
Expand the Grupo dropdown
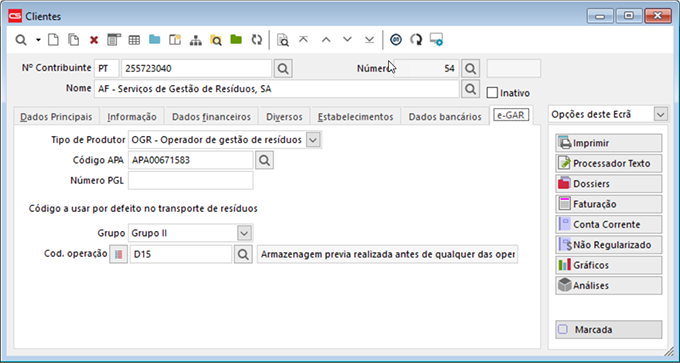(245, 233)
